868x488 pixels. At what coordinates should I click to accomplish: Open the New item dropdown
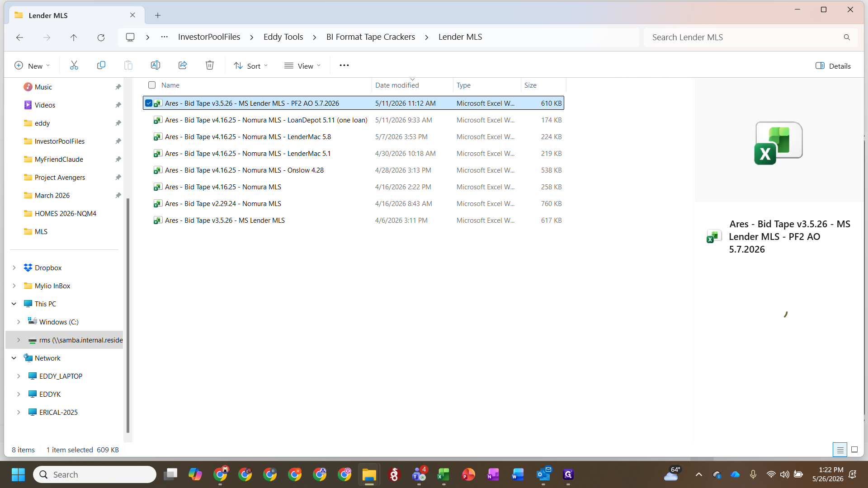pos(32,66)
